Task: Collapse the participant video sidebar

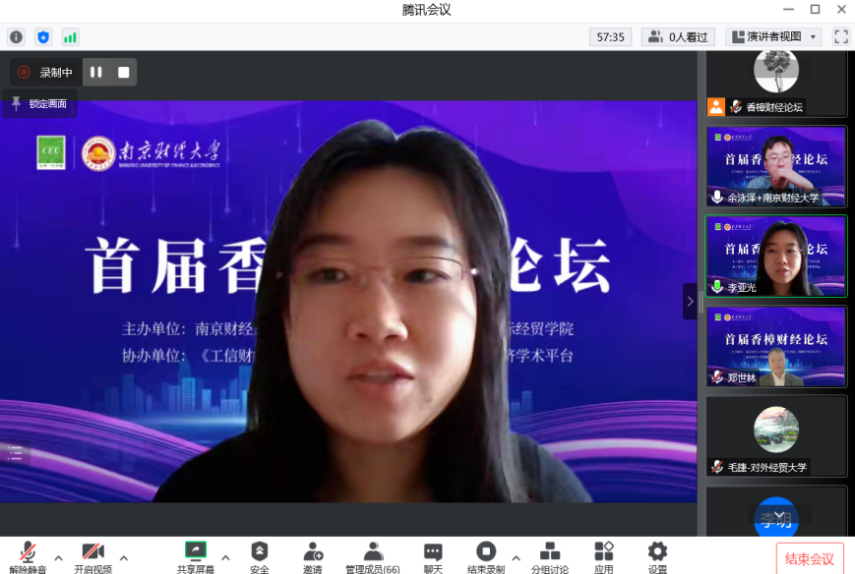Action: click(x=689, y=301)
